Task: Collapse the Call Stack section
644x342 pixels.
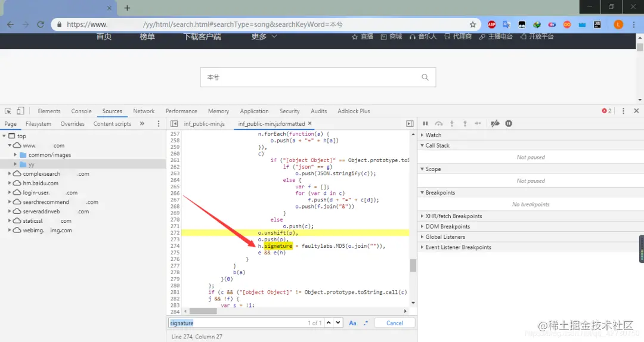Action: [x=422, y=145]
